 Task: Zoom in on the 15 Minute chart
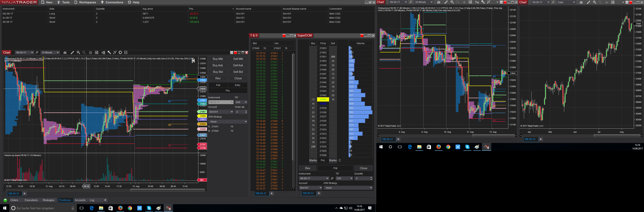(x=79, y=53)
